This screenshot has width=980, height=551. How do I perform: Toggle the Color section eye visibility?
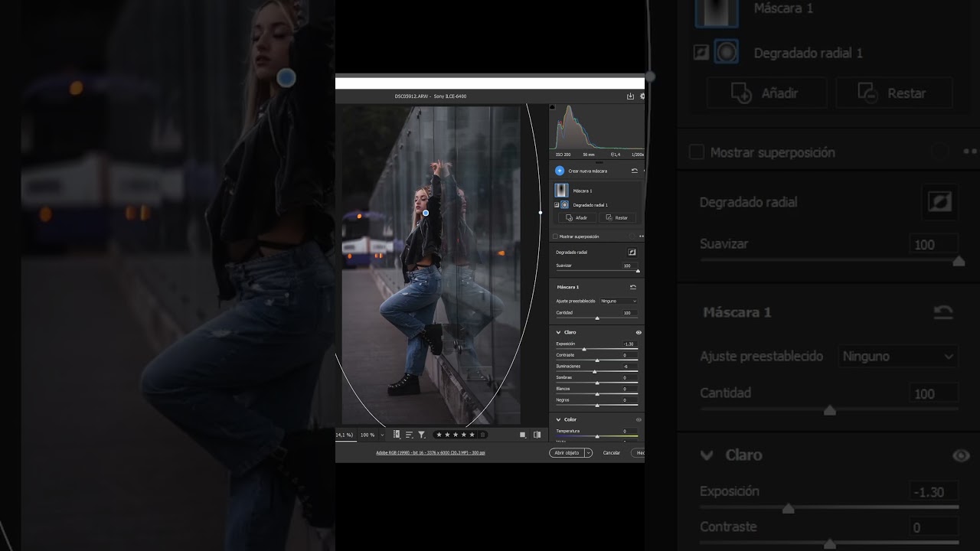pos(639,419)
